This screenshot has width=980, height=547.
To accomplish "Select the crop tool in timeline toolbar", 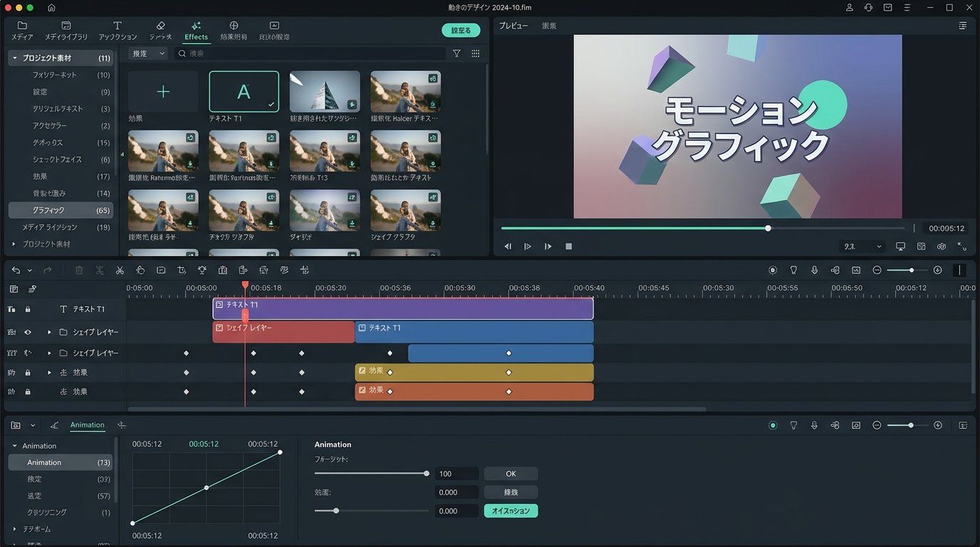I will [x=182, y=271].
